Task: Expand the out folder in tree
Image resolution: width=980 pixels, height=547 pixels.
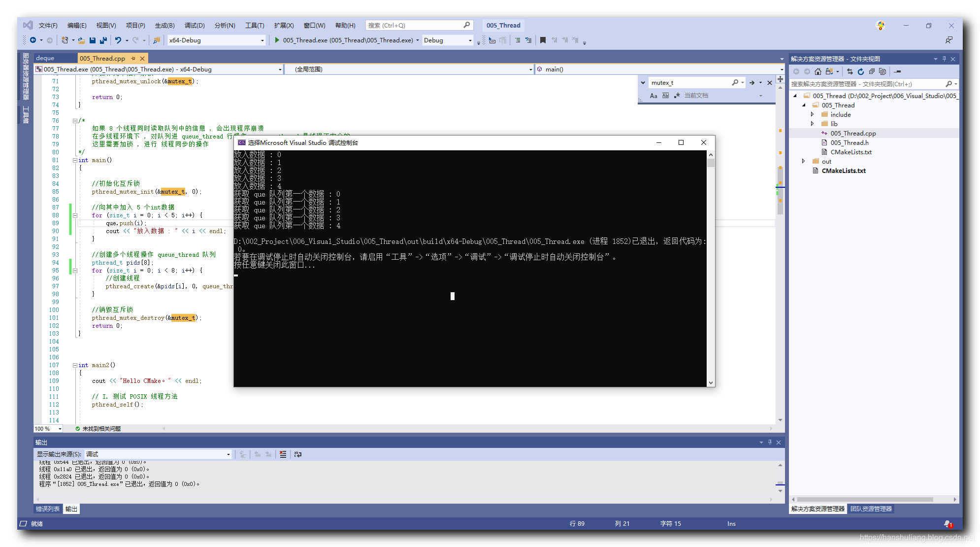Action: click(804, 161)
